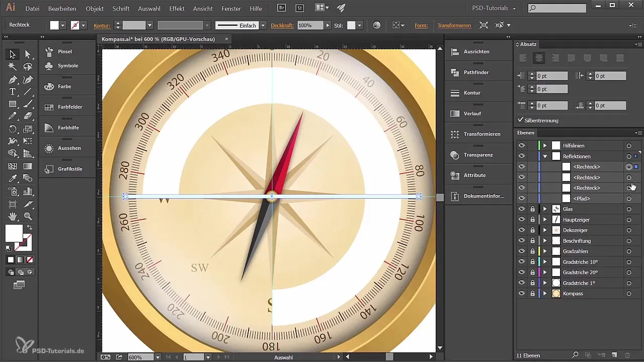The image size is (644, 362).
Task: Click the Fill color swatch in toolbox
Action: (14, 233)
